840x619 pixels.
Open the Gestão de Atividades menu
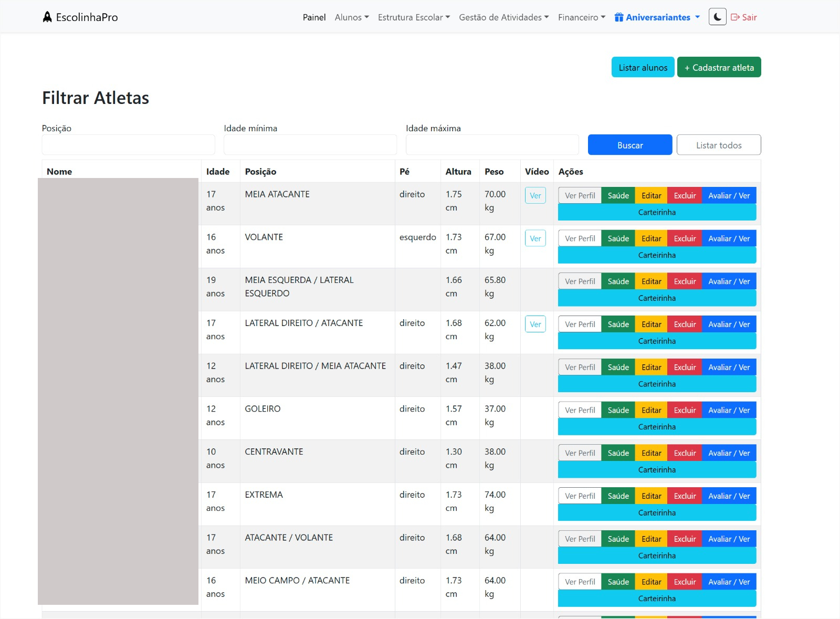[503, 17]
